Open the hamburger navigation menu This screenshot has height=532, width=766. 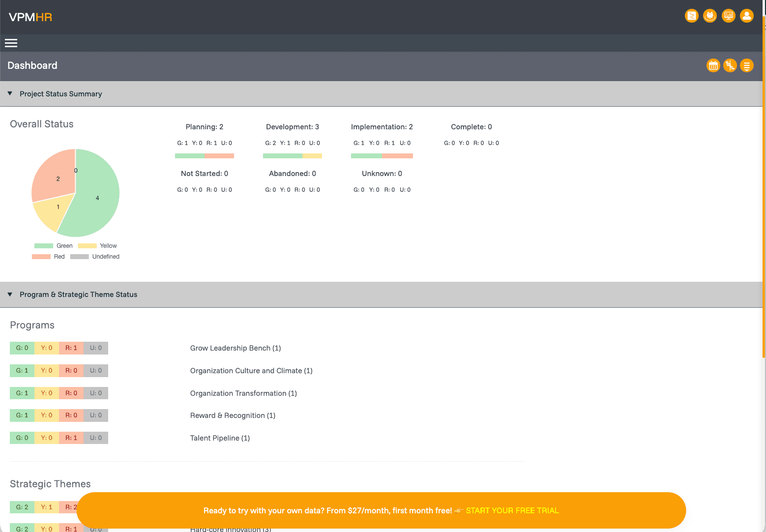(x=11, y=43)
